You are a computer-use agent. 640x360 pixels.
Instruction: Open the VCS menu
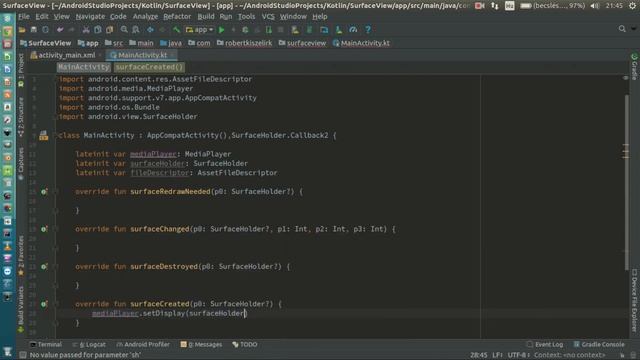coord(268,17)
